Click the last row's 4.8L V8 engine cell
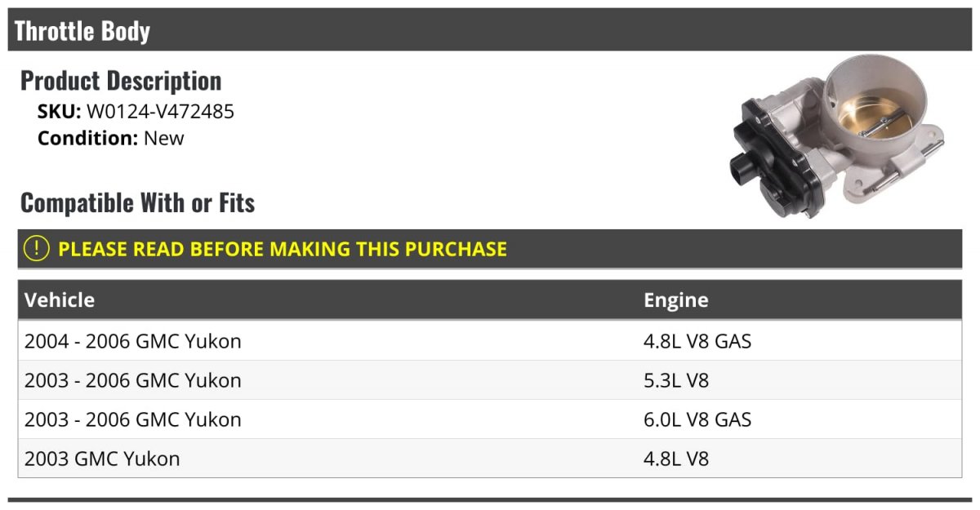This screenshot has height=510, width=980. pos(676,459)
